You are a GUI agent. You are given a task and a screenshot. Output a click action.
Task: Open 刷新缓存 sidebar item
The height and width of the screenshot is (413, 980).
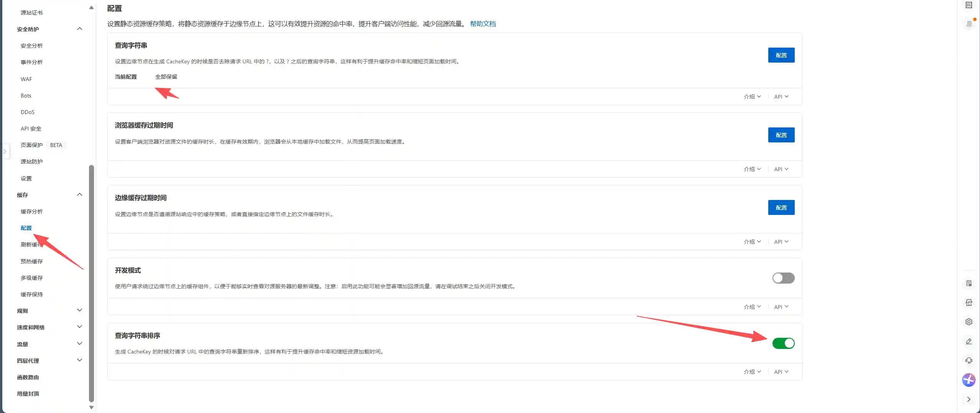point(31,244)
